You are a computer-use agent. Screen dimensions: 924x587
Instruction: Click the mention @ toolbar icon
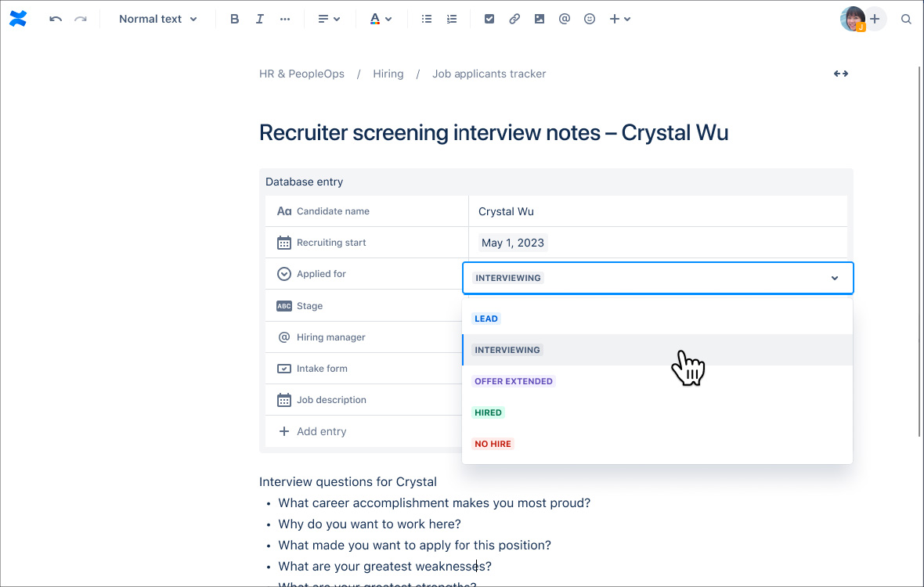[x=565, y=19]
